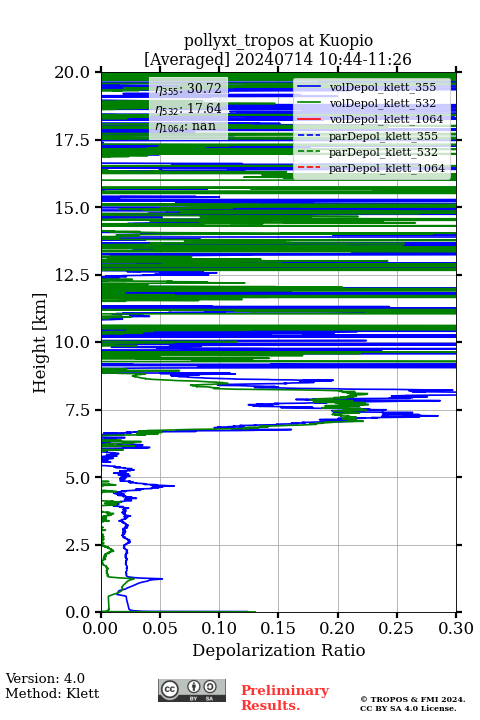Select the parDepol_klett_1064 legend entry

tap(371, 169)
